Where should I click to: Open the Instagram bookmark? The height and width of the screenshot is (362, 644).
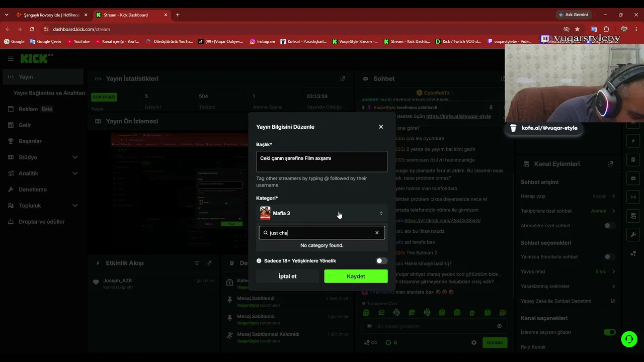click(263, 42)
